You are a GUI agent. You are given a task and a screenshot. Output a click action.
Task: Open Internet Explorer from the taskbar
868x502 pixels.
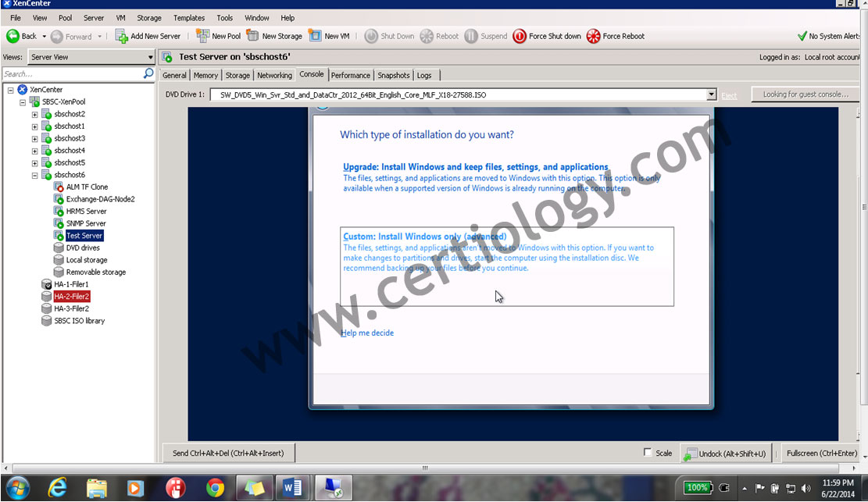pyautogui.click(x=57, y=488)
